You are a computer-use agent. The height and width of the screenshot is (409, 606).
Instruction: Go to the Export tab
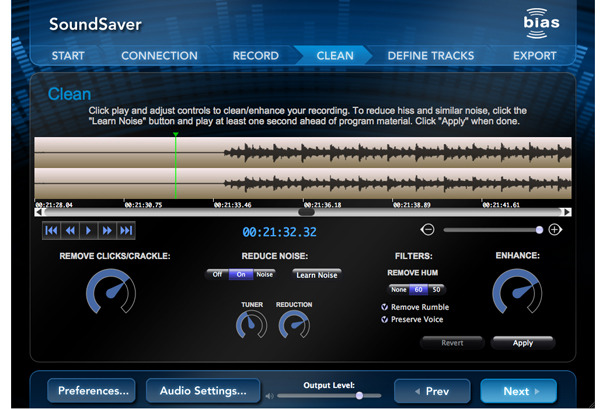[534, 56]
